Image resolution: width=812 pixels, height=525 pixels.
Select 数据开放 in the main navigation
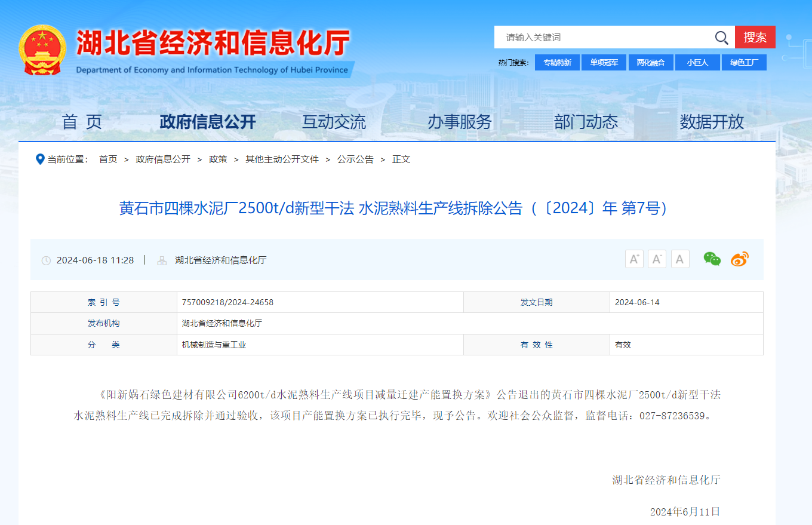(712, 122)
